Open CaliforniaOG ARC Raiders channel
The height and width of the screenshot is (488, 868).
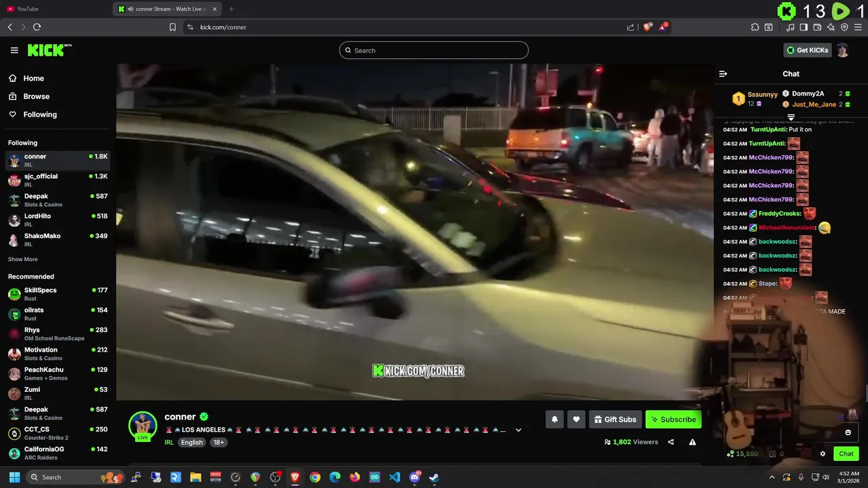(x=58, y=453)
